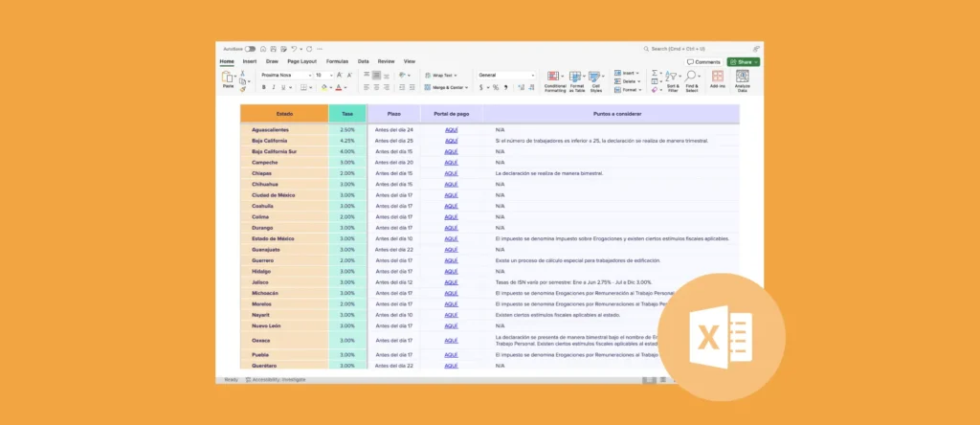Switch to the Formulas tab

click(x=337, y=61)
